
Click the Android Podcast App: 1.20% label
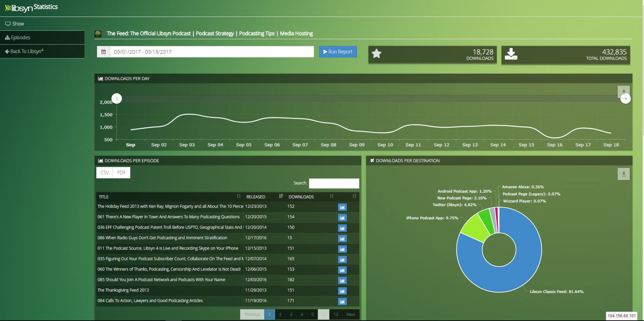[464, 191]
